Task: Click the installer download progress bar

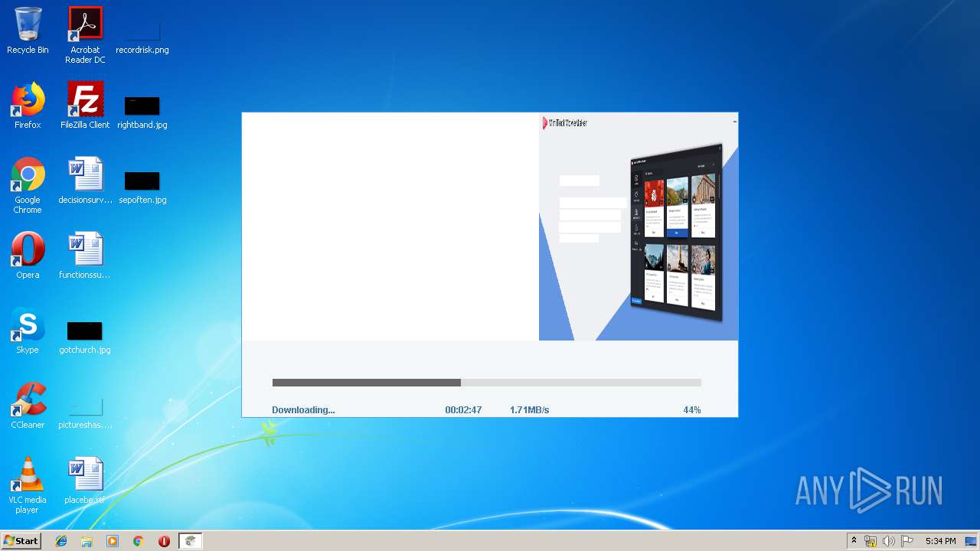Action: pyautogui.click(x=486, y=383)
